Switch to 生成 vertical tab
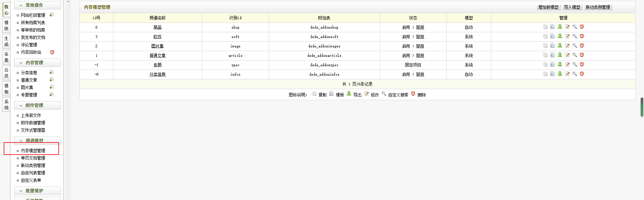644x200 pixels. pyautogui.click(x=6, y=41)
